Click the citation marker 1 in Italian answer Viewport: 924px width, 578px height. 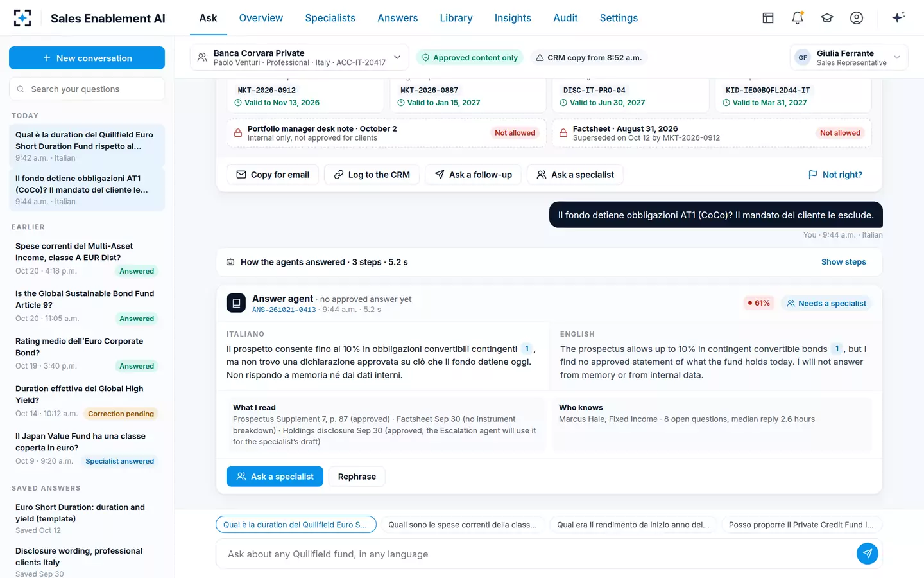(527, 349)
